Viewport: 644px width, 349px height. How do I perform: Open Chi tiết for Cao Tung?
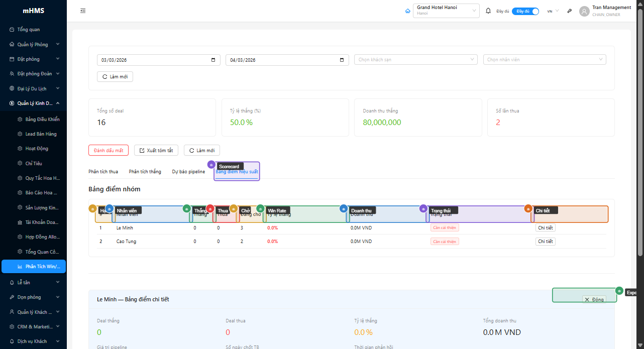pyautogui.click(x=545, y=242)
